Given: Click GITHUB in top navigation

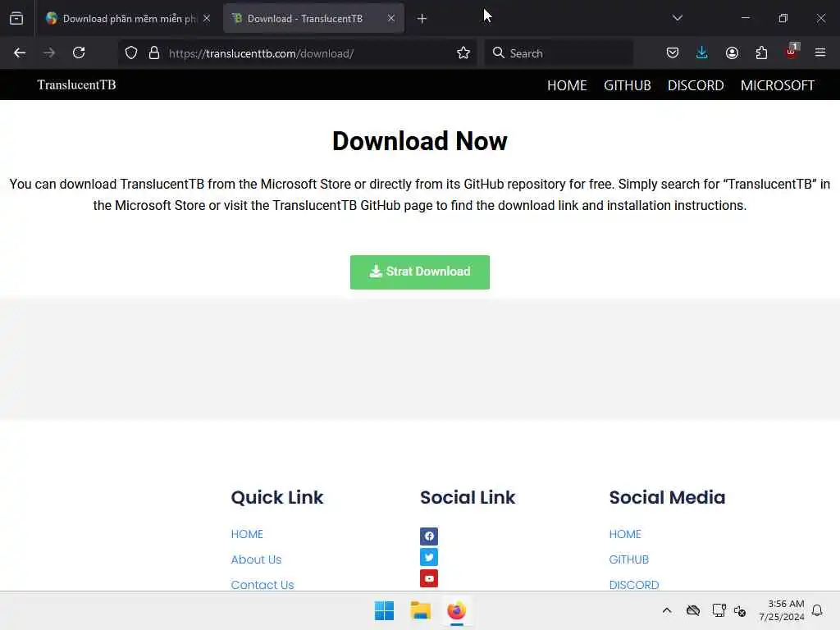Looking at the screenshot, I should point(628,85).
